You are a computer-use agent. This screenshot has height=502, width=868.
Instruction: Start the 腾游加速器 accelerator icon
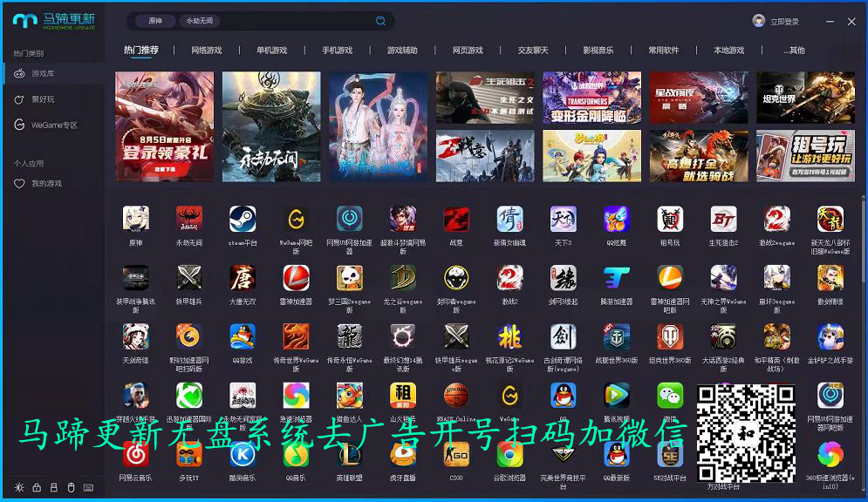click(616, 277)
